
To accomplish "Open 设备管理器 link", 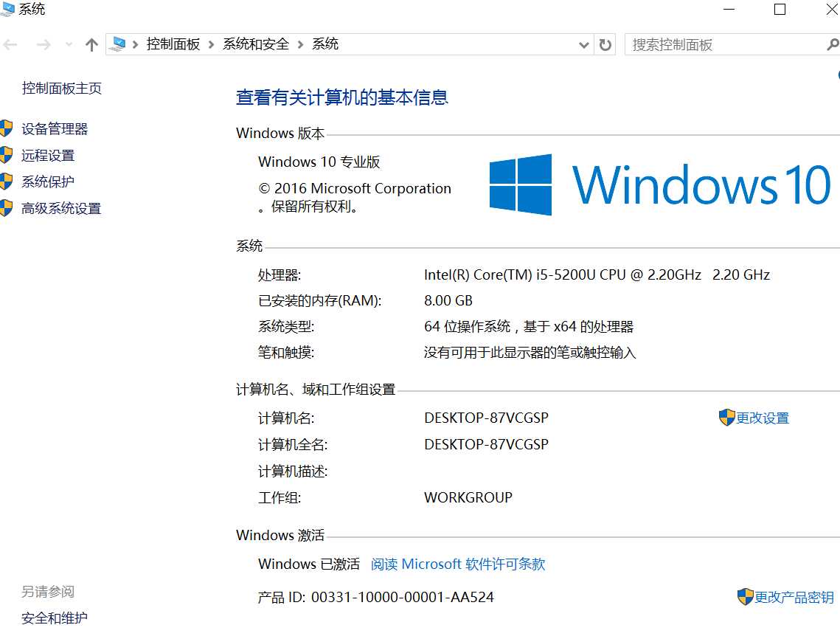I will pos(55,128).
